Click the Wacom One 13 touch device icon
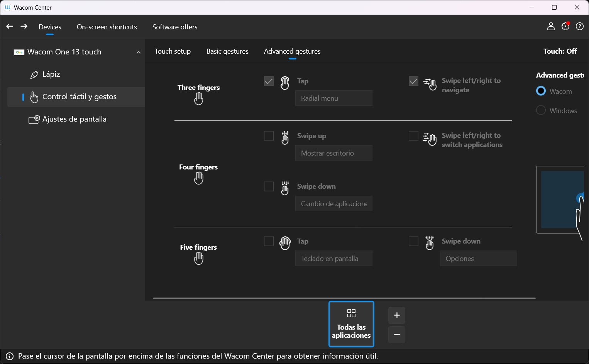This screenshot has height=364, width=589. (x=19, y=52)
